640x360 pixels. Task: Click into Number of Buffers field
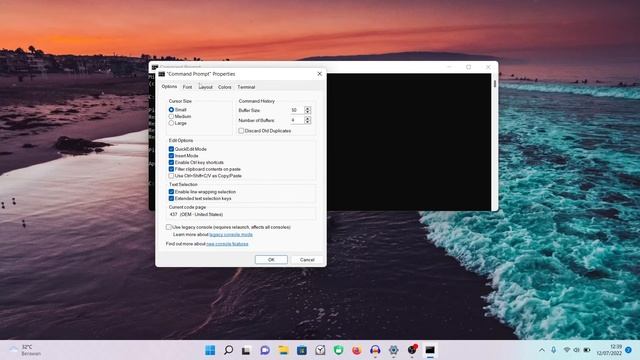tap(297, 120)
